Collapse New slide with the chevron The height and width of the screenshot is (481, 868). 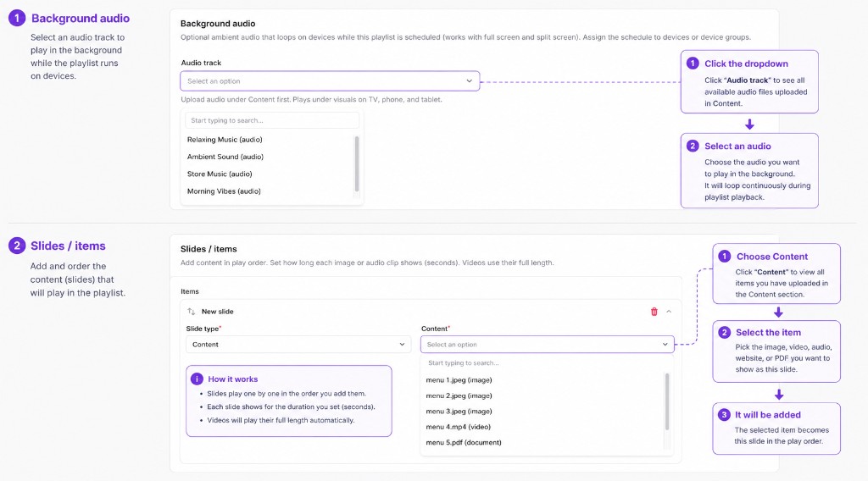(669, 312)
